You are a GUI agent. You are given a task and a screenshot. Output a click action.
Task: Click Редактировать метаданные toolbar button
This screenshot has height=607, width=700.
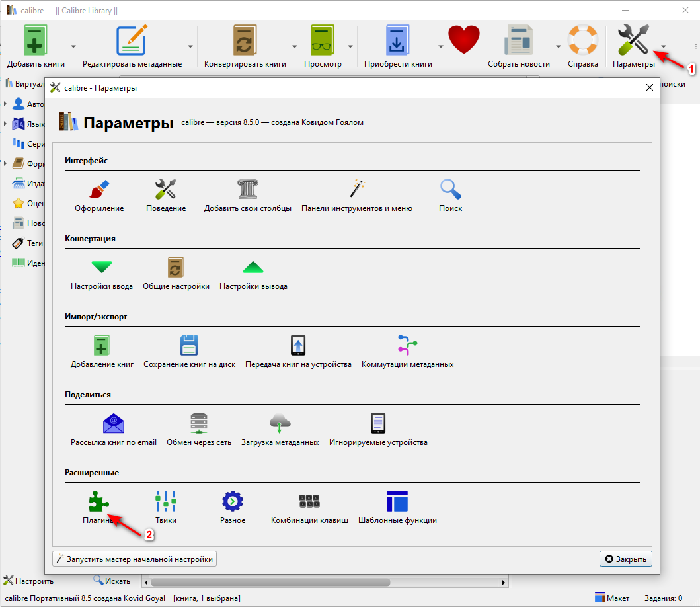132,46
